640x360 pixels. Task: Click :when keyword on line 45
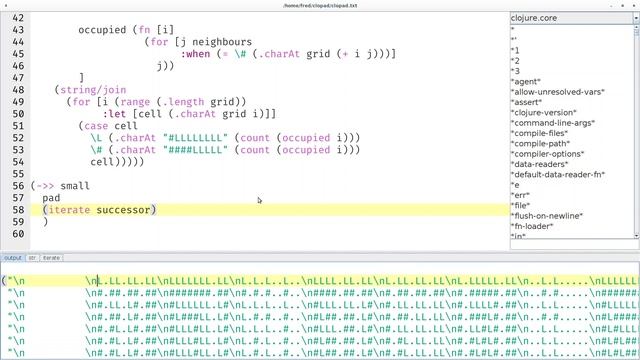[196, 54]
